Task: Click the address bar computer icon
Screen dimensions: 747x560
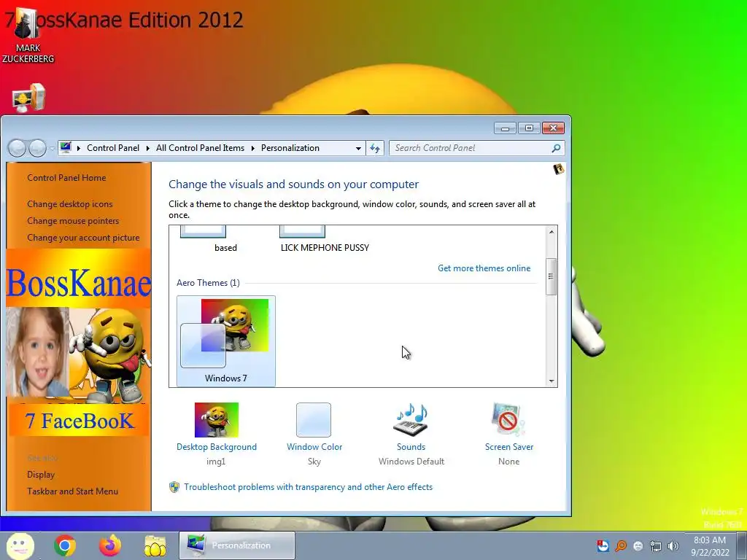Action: 66,147
